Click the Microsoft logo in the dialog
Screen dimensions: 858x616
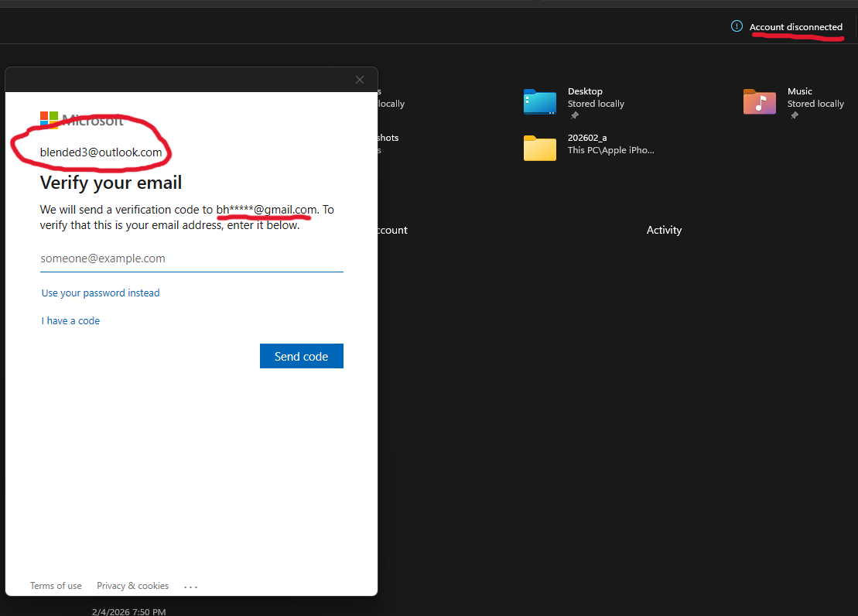coord(82,120)
